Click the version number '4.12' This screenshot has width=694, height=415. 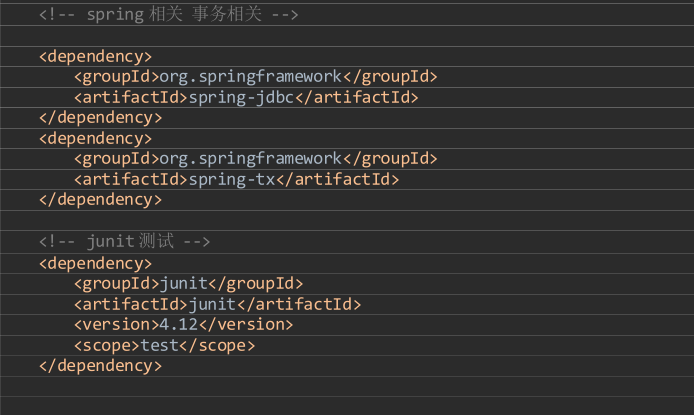click(x=178, y=325)
